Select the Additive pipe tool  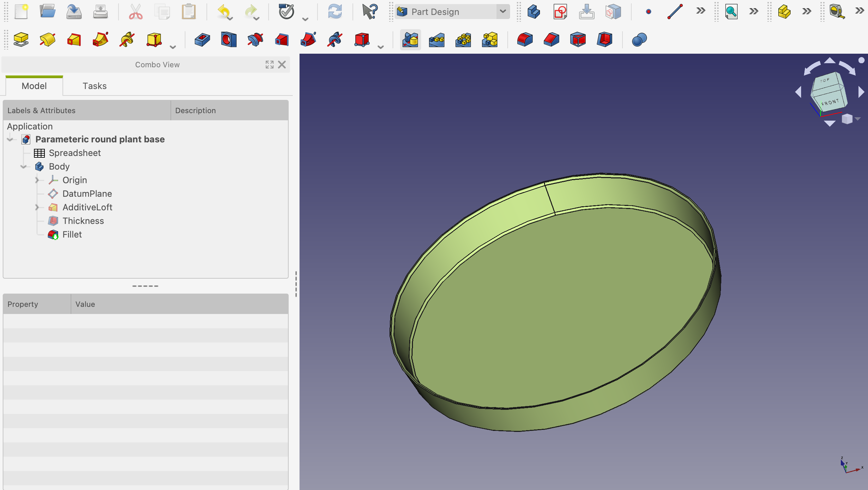tap(101, 40)
